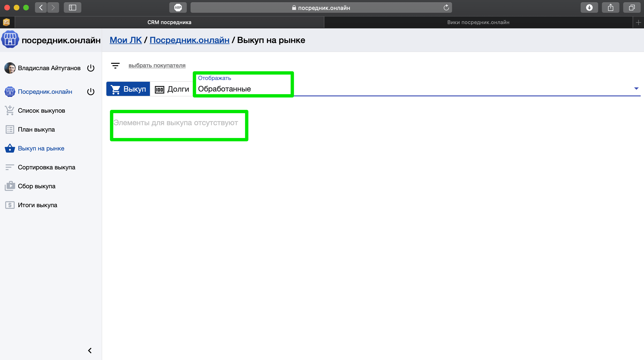This screenshot has width=644, height=360.
Task: Click the Safari share icon
Action: point(610,8)
